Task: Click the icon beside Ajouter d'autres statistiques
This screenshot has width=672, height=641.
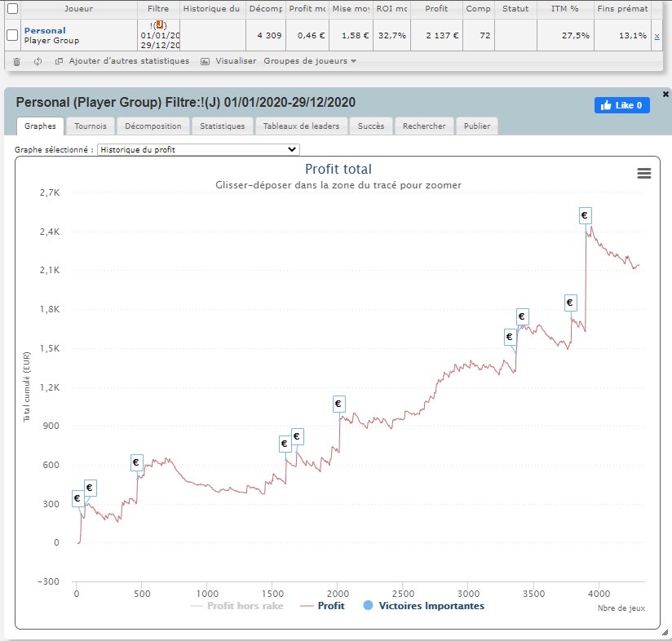Action: coord(60,61)
